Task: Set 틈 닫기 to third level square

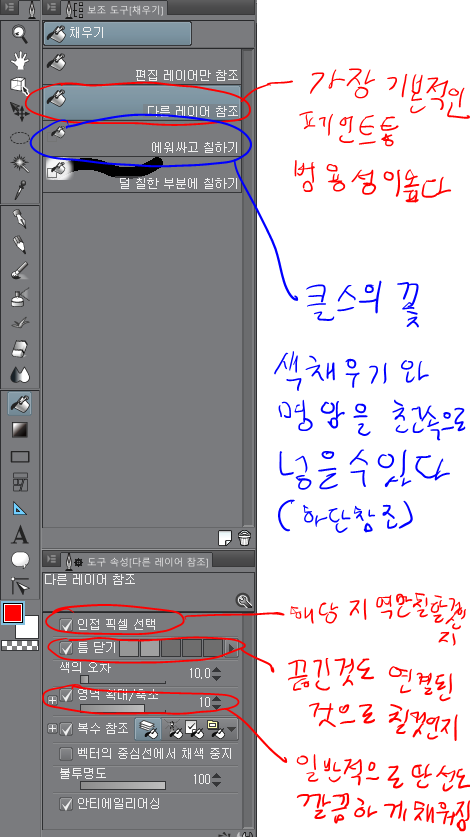Action: 171,649
